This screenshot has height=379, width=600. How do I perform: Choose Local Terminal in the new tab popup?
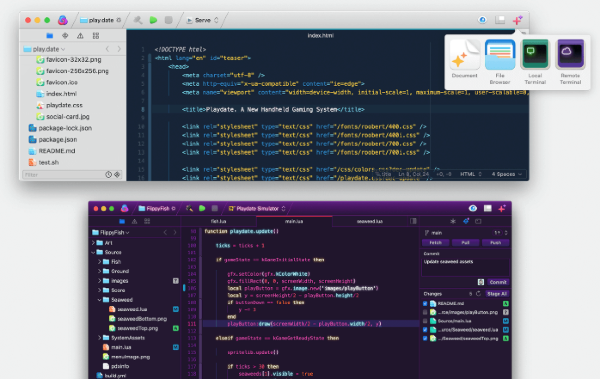coord(535,62)
